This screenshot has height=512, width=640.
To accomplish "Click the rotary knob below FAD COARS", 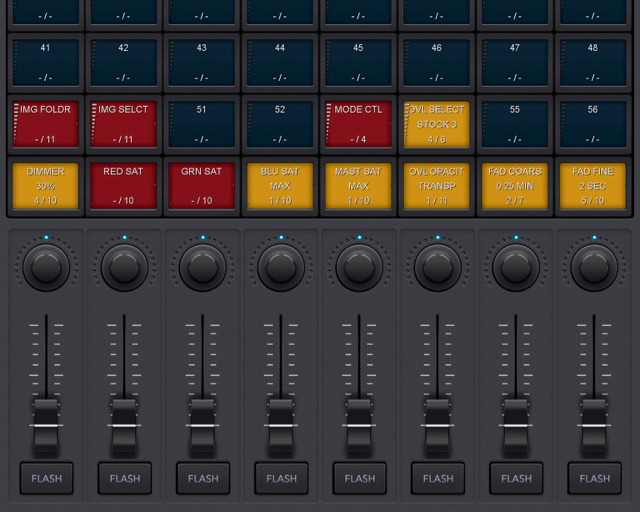I will click(516, 267).
